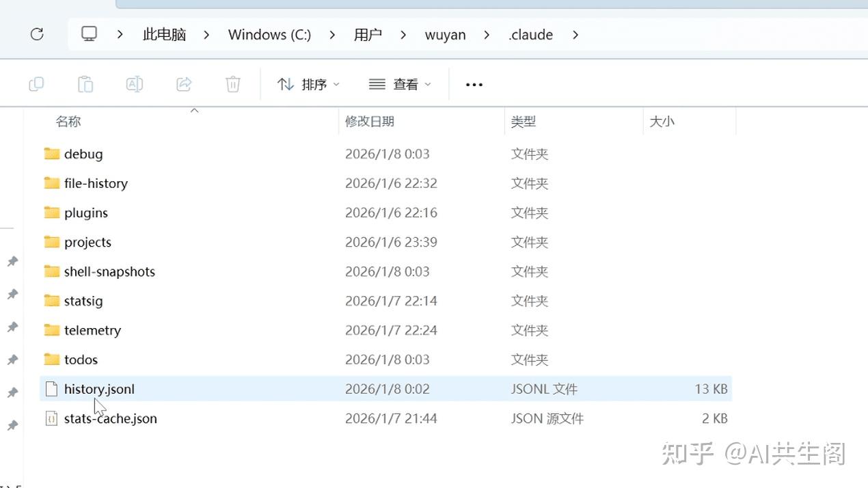868x488 pixels.
Task: Open the ... see more menu
Action: (474, 83)
